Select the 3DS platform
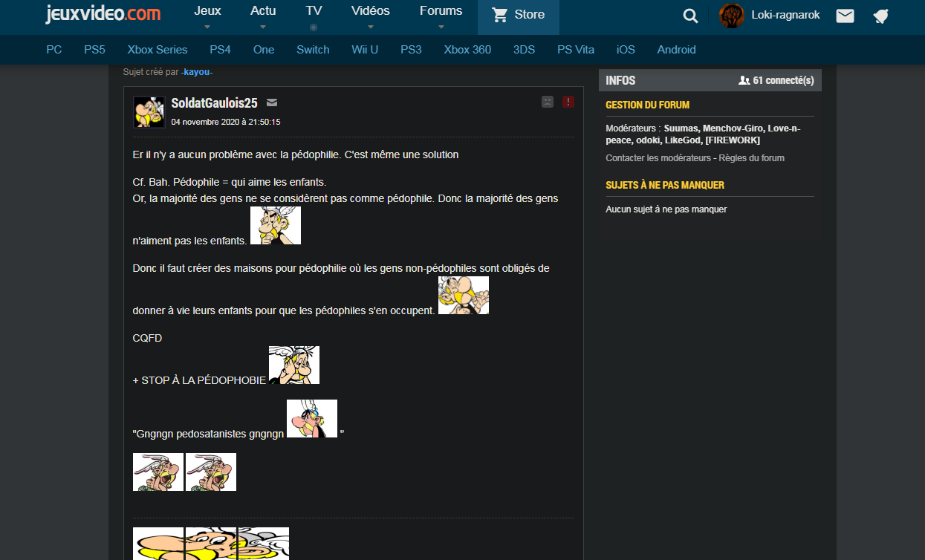This screenshot has height=560, width=925. (524, 50)
